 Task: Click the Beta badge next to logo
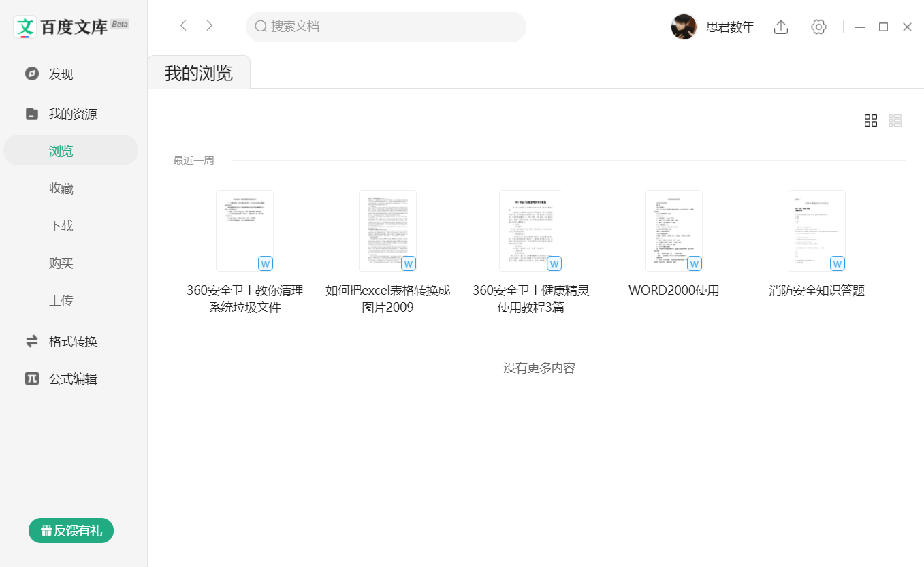120,24
